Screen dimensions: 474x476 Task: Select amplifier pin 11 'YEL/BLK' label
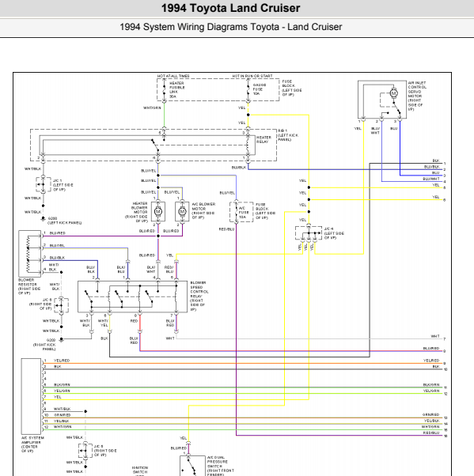62,421
